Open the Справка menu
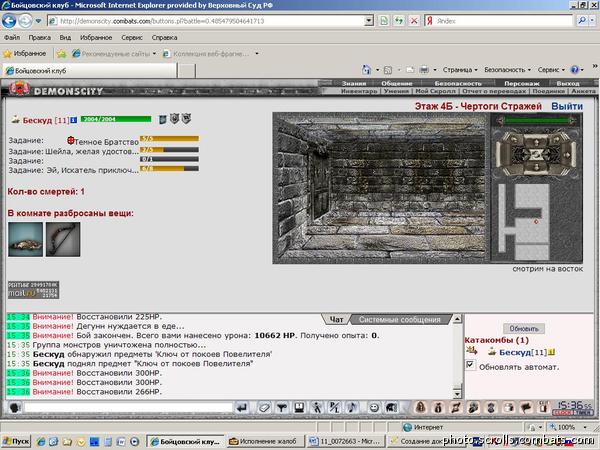 (x=164, y=38)
